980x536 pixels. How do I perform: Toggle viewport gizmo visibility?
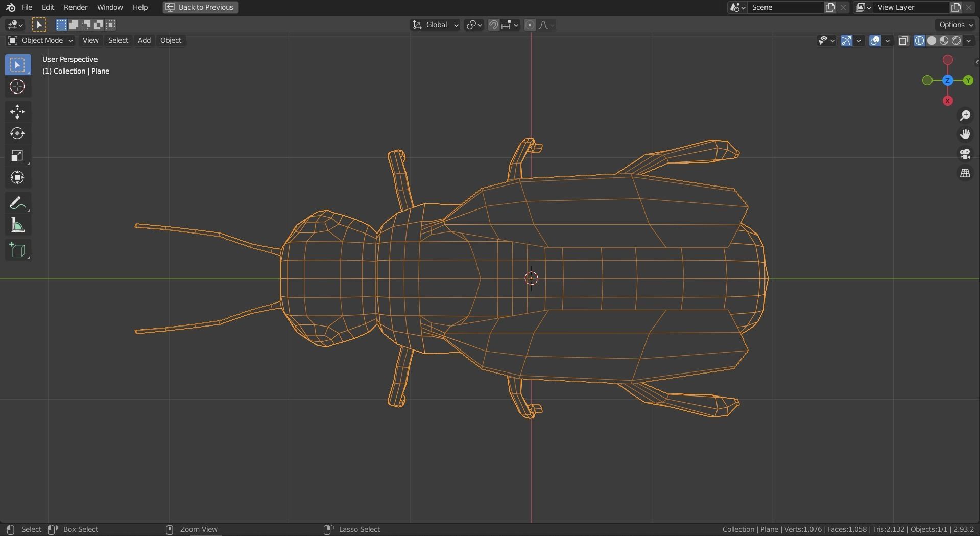(x=846, y=41)
